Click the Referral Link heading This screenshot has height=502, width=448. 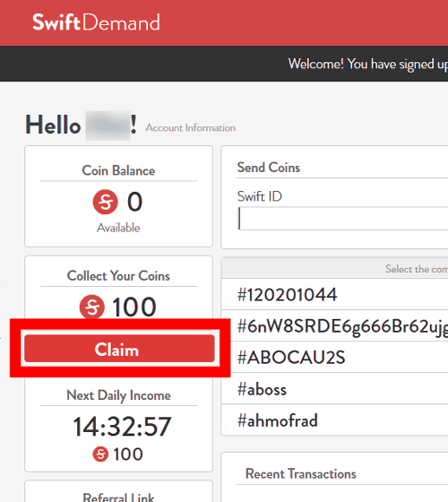(118, 497)
